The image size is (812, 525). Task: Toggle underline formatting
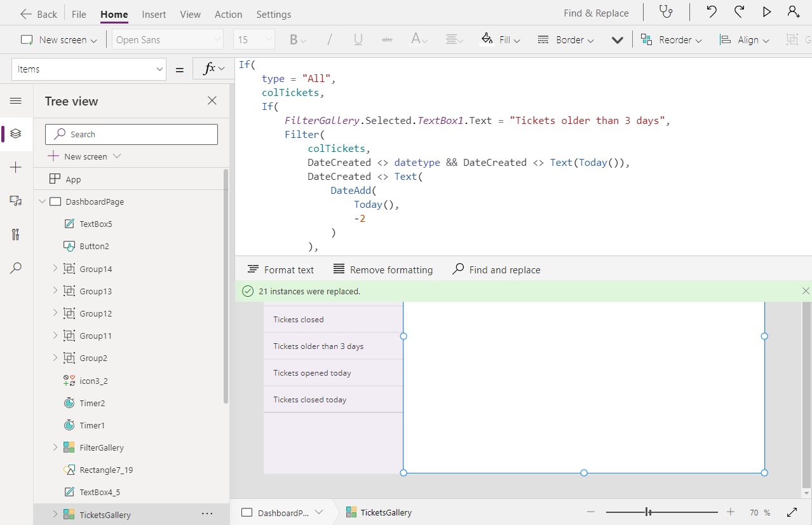tap(358, 39)
